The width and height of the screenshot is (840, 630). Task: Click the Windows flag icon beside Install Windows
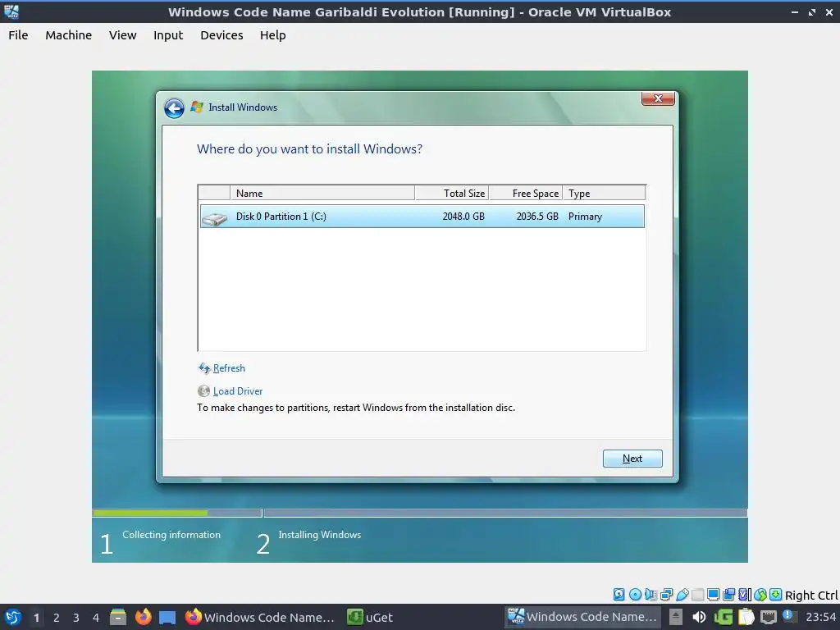pos(197,107)
